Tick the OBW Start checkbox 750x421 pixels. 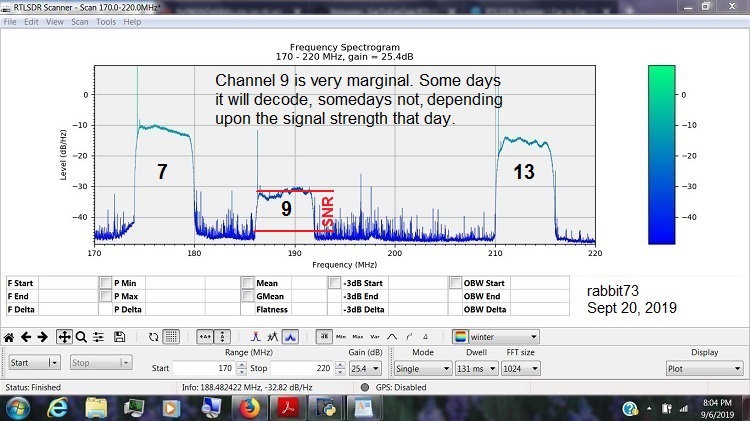456,283
